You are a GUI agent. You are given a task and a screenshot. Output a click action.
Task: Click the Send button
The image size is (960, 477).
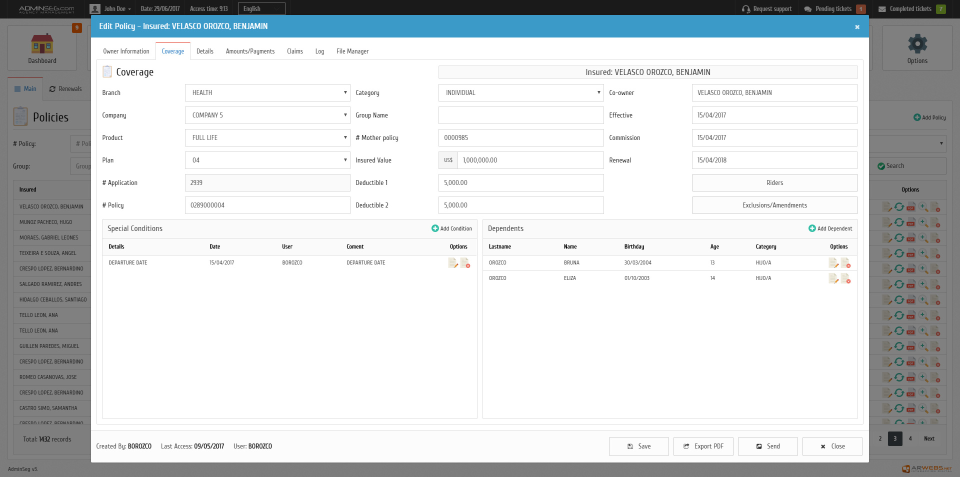[768, 446]
